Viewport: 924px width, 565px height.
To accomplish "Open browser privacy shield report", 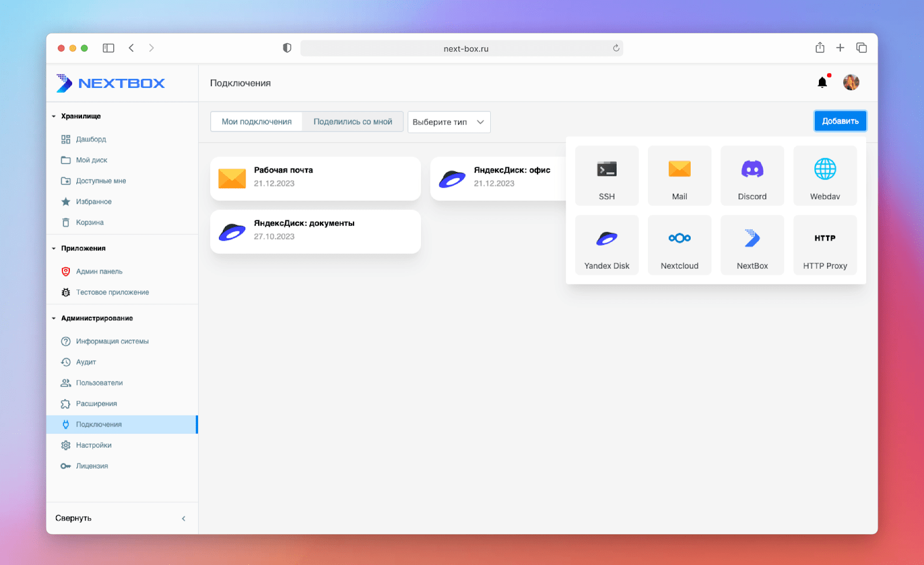I will [x=287, y=48].
